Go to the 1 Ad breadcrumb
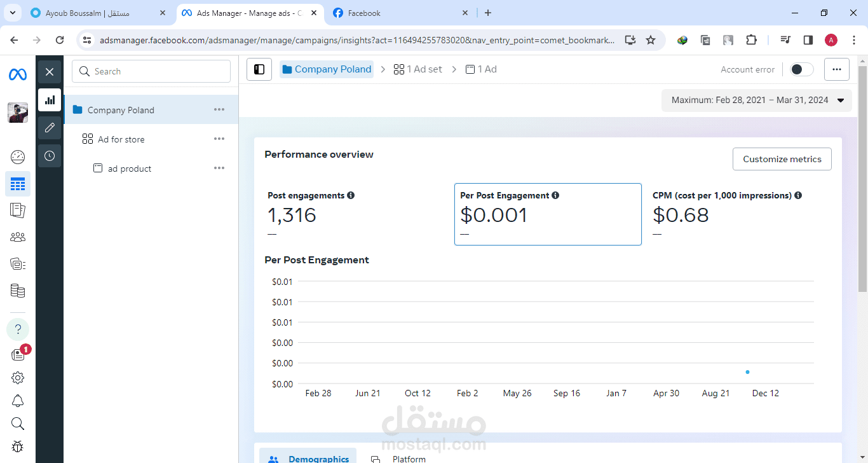The height and width of the screenshot is (463, 868). (x=481, y=69)
